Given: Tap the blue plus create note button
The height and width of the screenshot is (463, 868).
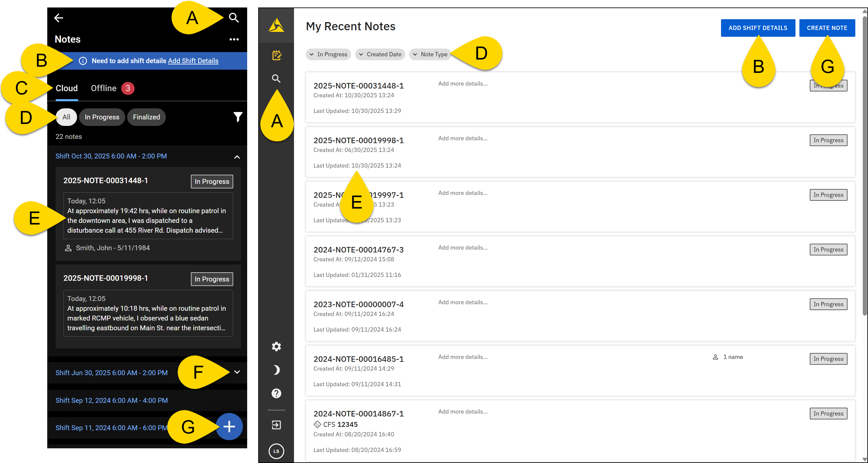Looking at the screenshot, I should tap(229, 427).
